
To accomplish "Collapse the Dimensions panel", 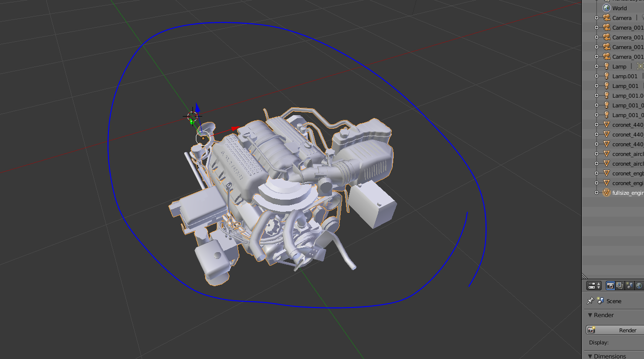I will (590, 356).
